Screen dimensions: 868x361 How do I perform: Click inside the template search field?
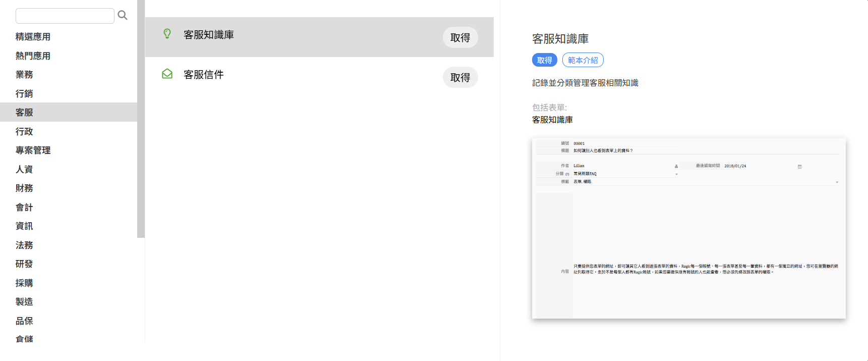tap(65, 16)
